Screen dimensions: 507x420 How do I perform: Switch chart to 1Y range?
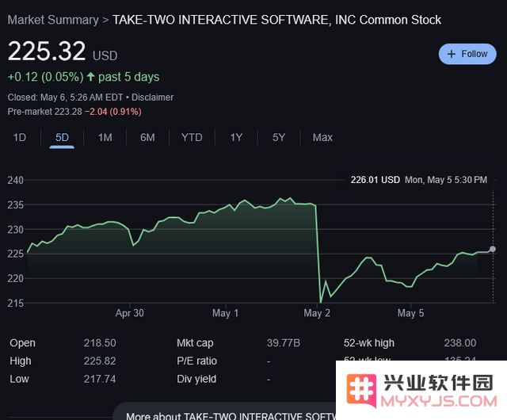coord(236,138)
